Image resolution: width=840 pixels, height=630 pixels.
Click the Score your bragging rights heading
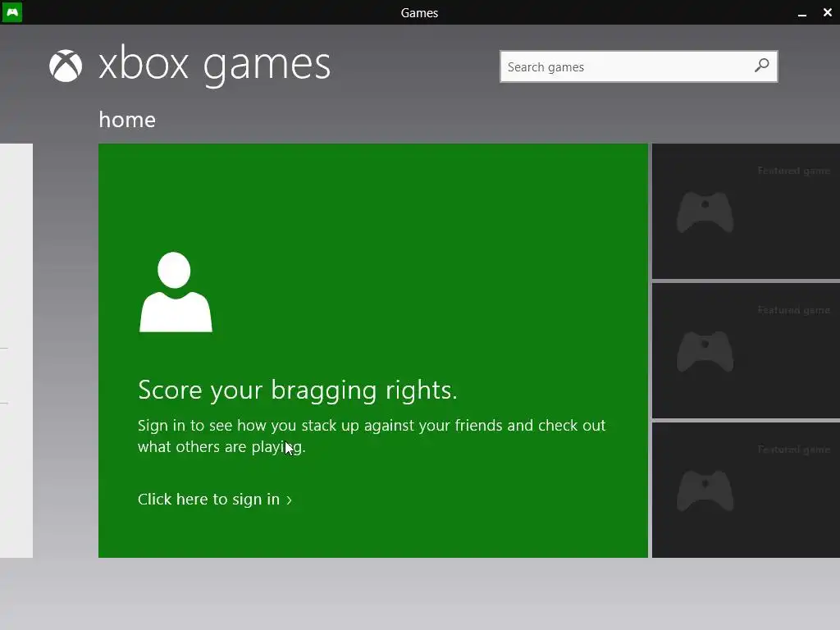(298, 390)
